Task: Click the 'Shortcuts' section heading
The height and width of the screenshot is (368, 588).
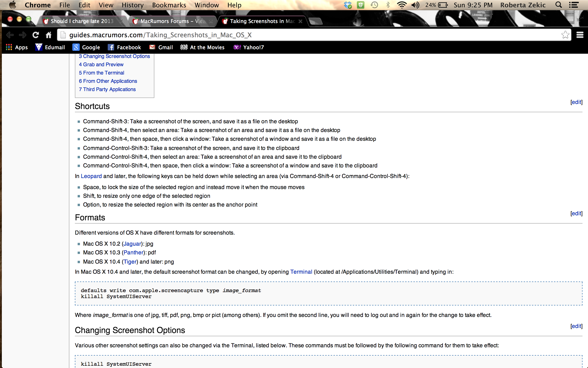Action: [x=92, y=106]
